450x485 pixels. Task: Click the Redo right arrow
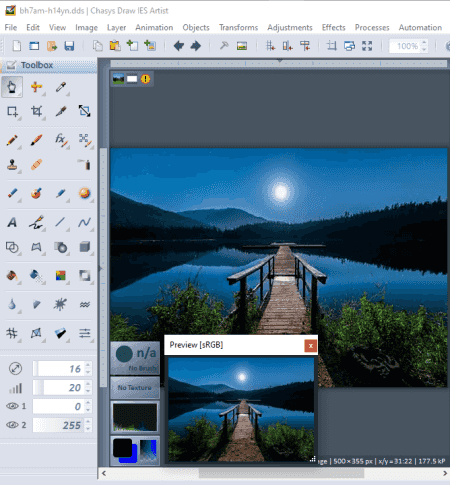[196, 46]
